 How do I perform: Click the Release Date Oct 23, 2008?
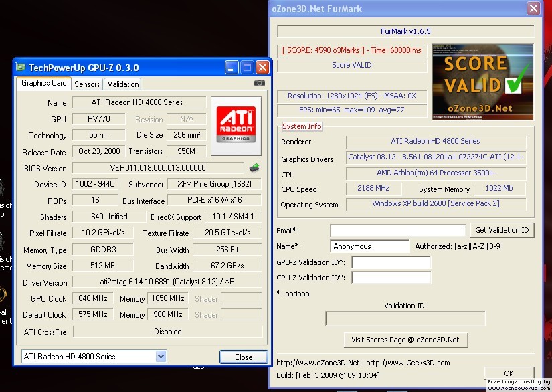point(99,151)
